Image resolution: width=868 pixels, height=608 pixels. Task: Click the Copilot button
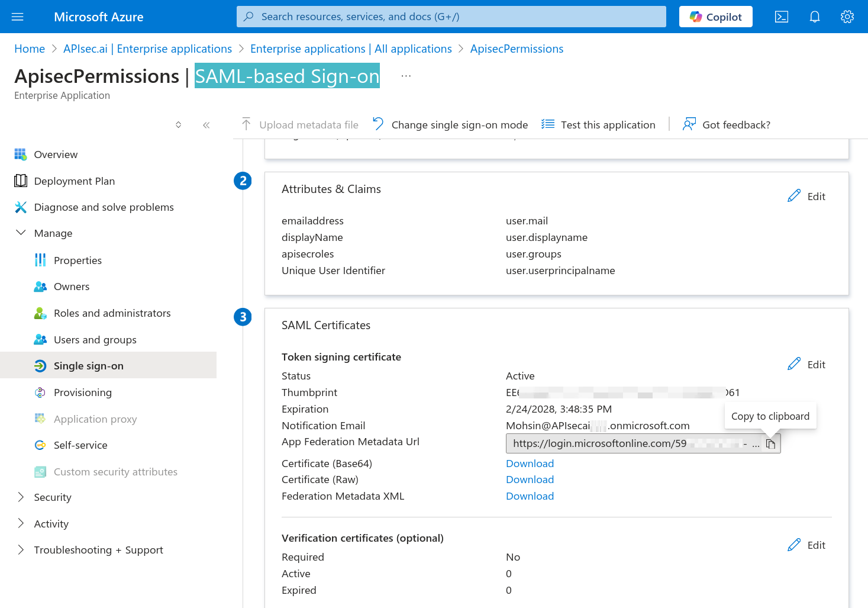pyautogui.click(x=715, y=17)
